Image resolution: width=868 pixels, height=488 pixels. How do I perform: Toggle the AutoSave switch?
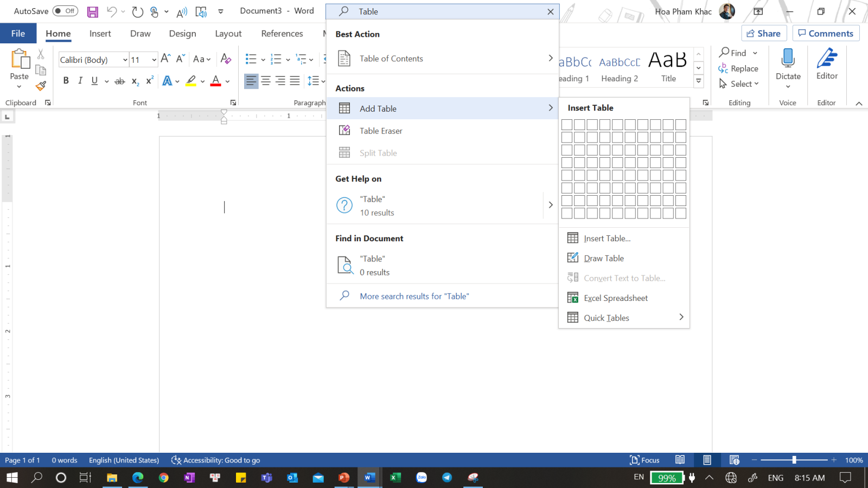coord(65,11)
